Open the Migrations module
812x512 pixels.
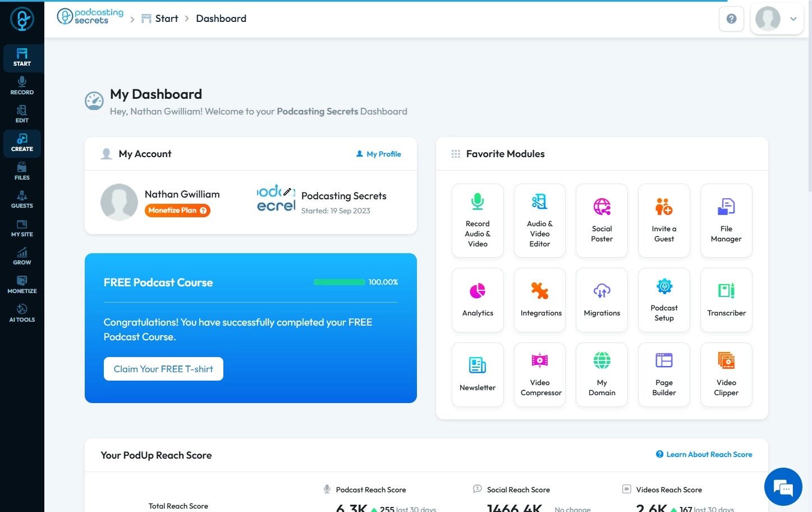(602, 300)
